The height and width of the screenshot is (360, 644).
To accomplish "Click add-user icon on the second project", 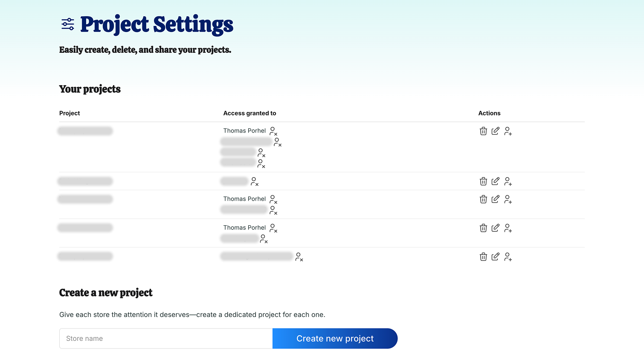I will [x=508, y=181].
